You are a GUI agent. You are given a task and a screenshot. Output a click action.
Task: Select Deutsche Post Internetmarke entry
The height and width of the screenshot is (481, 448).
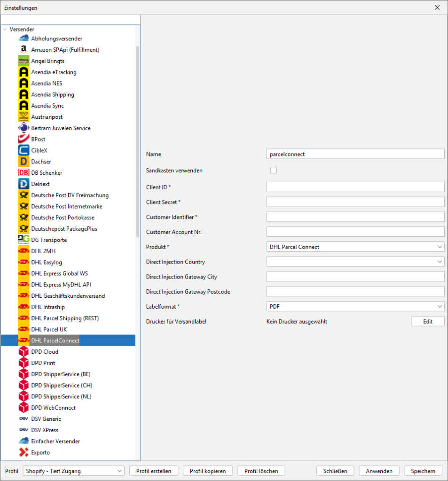tap(66, 206)
